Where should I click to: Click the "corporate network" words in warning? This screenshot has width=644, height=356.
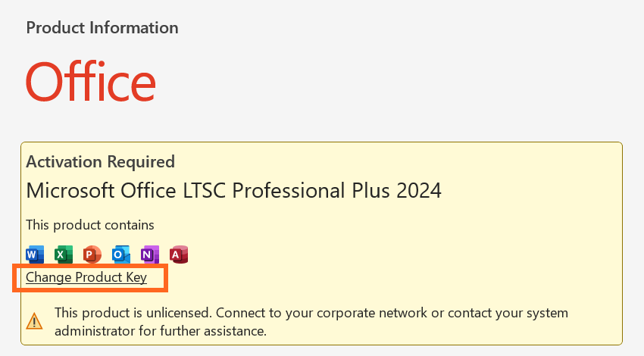[x=372, y=313]
